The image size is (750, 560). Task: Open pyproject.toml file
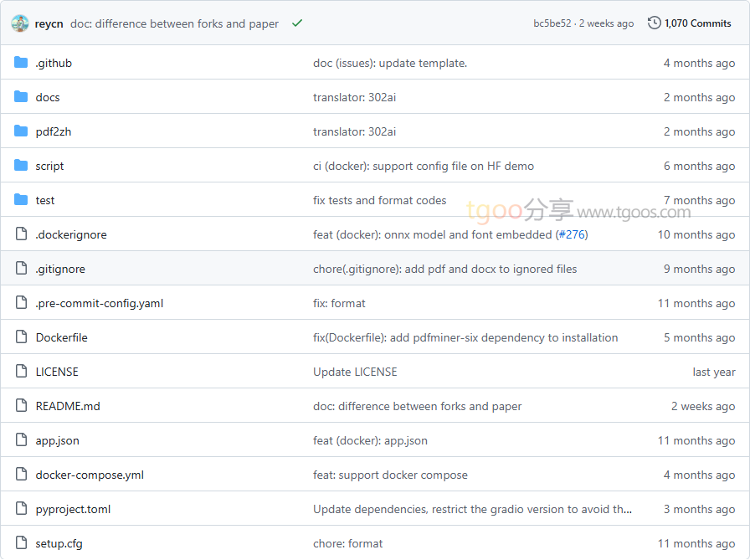73,509
